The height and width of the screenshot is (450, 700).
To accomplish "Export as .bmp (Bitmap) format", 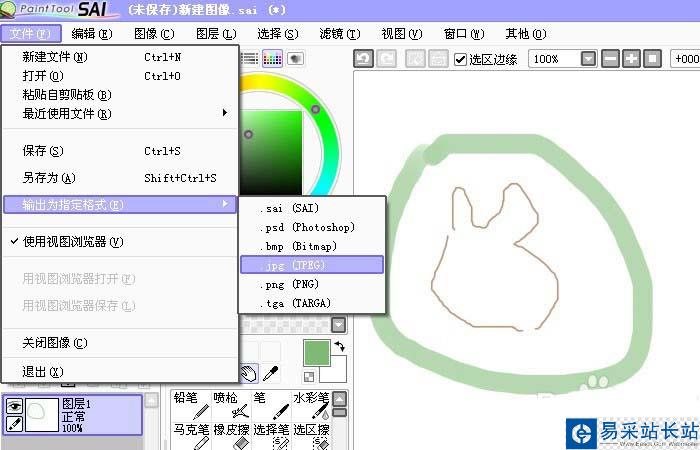I will [312, 246].
